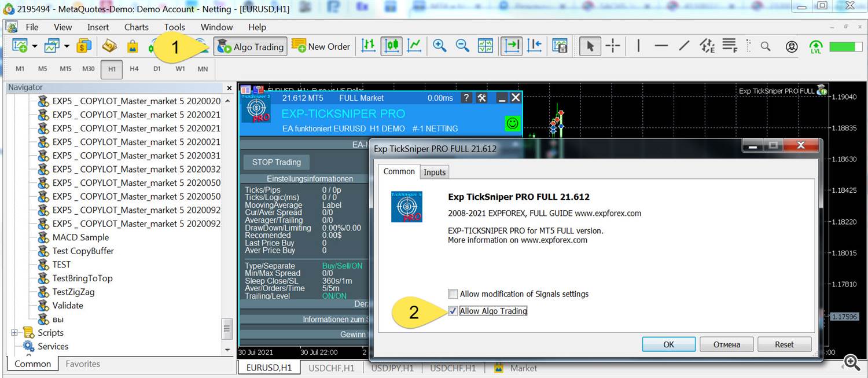The image size is (868, 378).
Task: Click the New Chart toolbar icon
Action: pos(20,46)
